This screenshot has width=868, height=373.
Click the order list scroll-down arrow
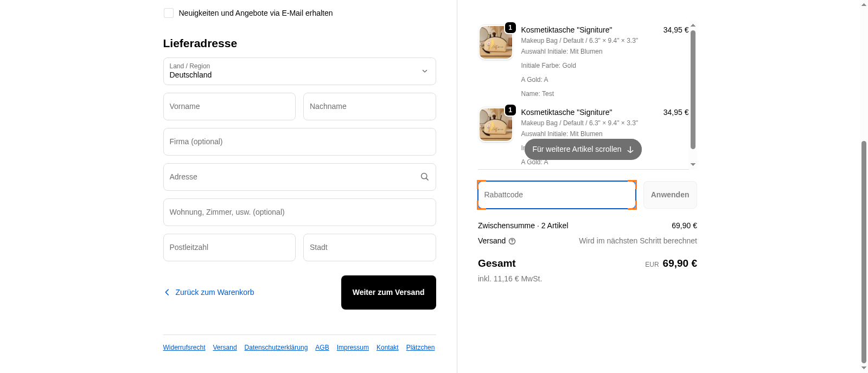693,164
